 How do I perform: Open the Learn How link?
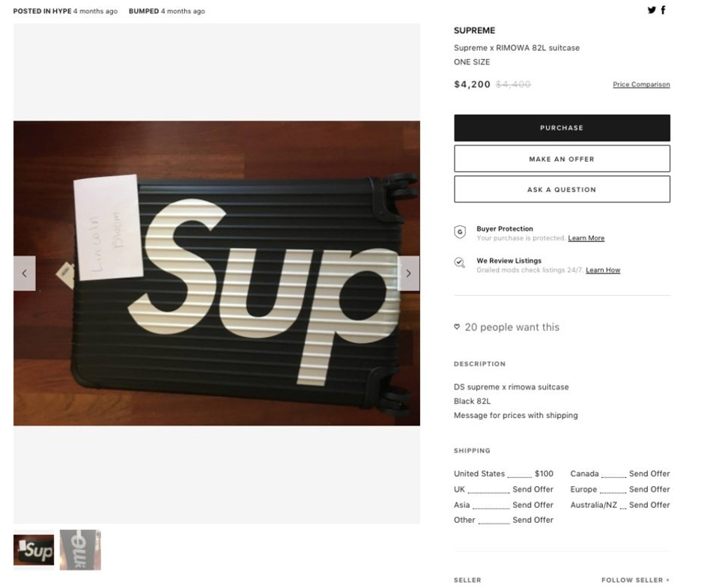[x=603, y=270]
